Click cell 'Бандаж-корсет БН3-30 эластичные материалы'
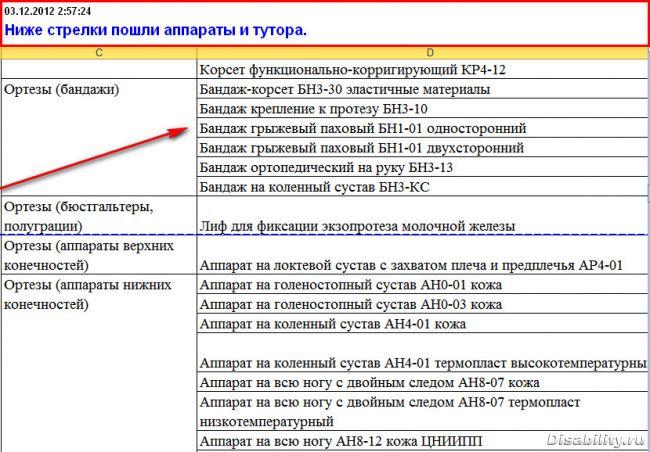Viewport: 650px width, 452px height. pyautogui.click(x=423, y=89)
